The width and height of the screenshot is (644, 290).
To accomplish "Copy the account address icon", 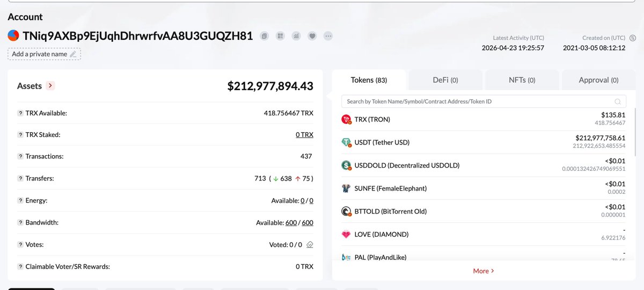I will (264, 36).
